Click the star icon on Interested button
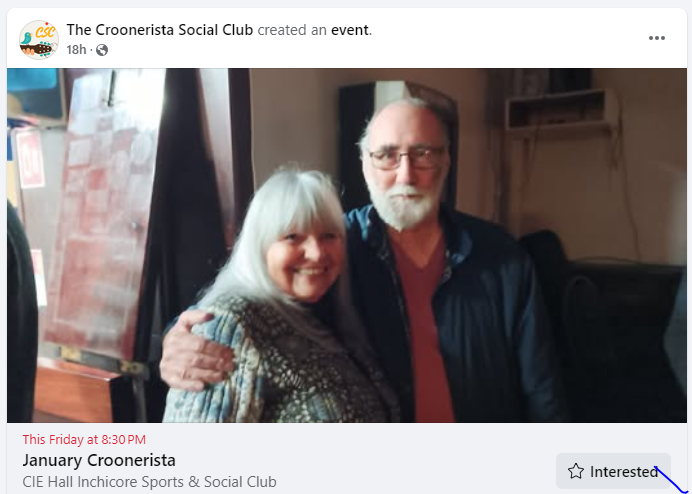This screenshot has width=692, height=494. pyautogui.click(x=575, y=471)
